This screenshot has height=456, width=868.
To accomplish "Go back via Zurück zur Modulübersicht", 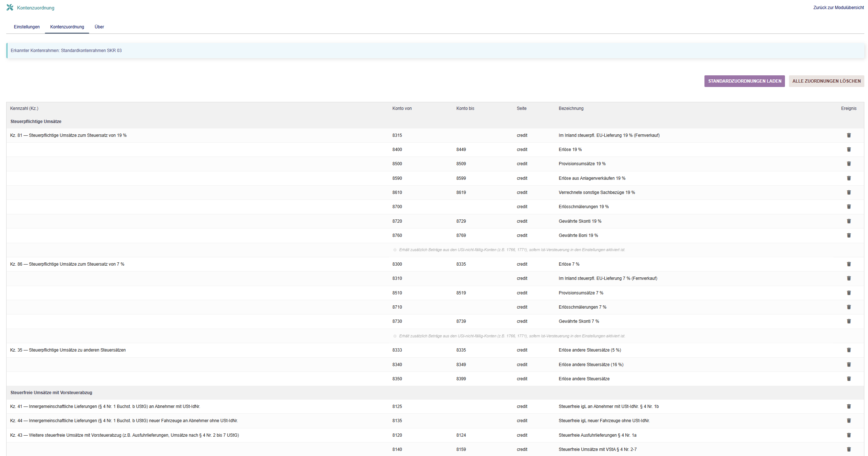I will pos(838,8).
